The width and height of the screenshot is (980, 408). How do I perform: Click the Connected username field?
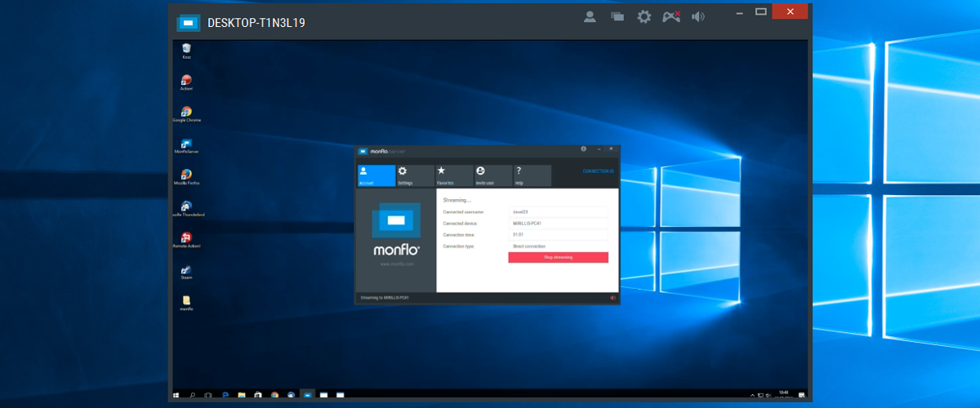pos(558,211)
